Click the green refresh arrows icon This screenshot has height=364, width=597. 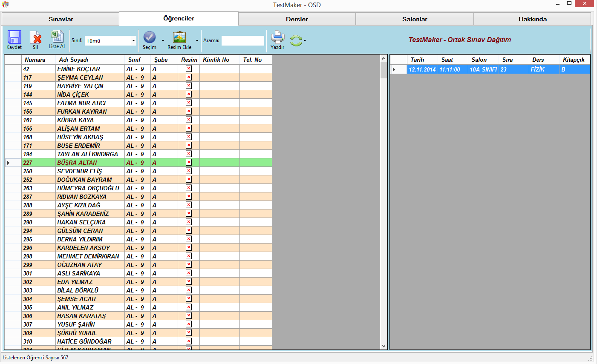[296, 40]
